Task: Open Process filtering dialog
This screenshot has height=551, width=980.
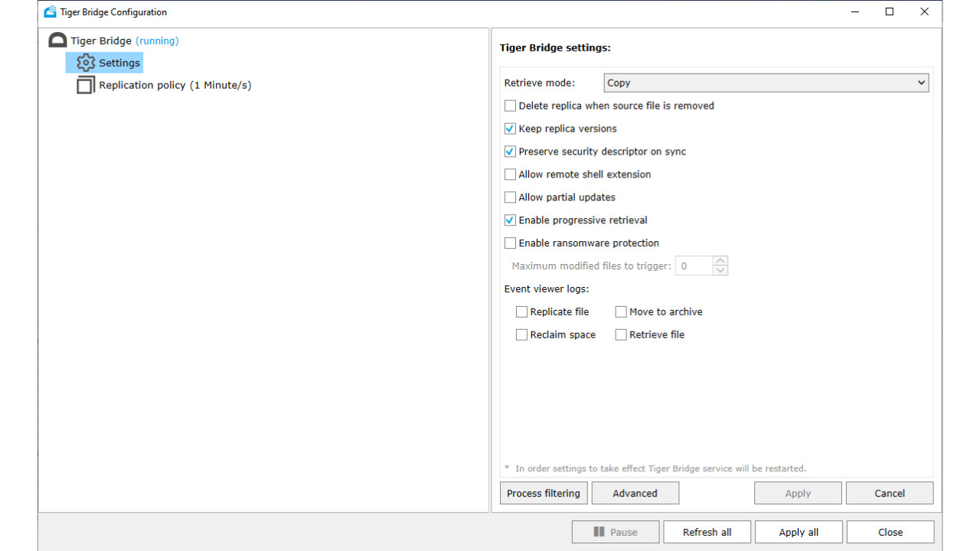Action: click(544, 494)
